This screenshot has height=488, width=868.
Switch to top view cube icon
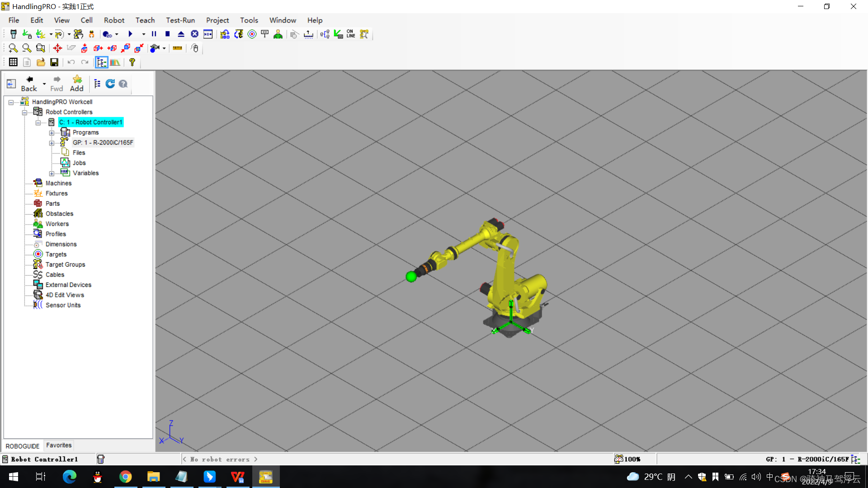(x=84, y=48)
